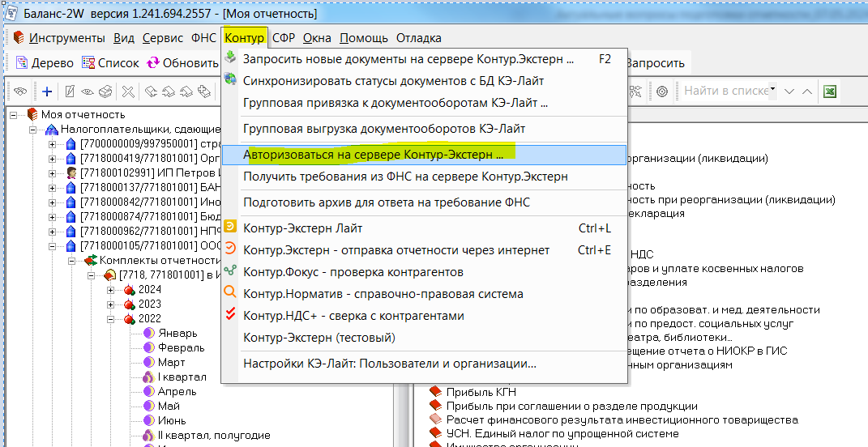Collapse the Налогоплательщики, сдающие node
Image resolution: width=868 pixels, height=447 pixels.
pos(33,130)
